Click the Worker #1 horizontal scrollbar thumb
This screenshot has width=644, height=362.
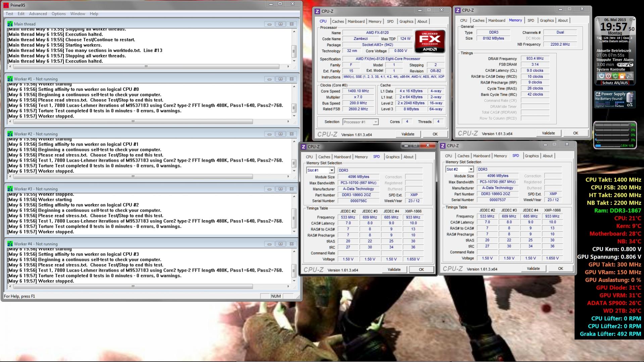(x=133, y=121)
